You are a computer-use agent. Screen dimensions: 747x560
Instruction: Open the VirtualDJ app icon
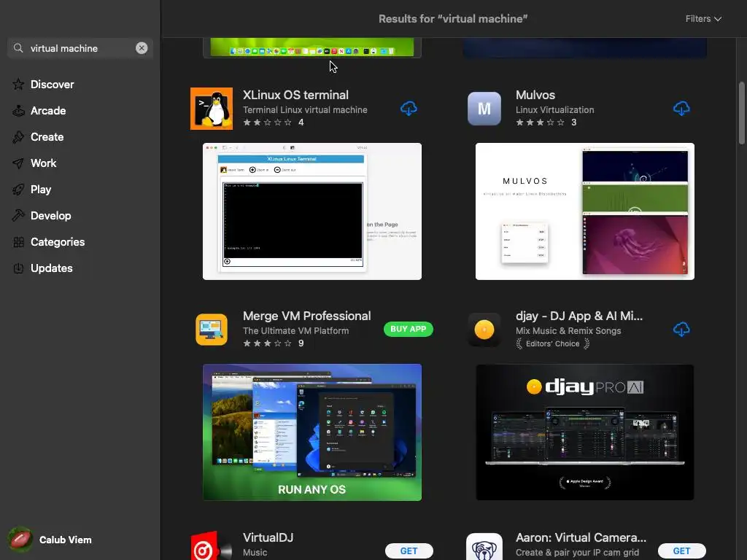tap(212, 545)
